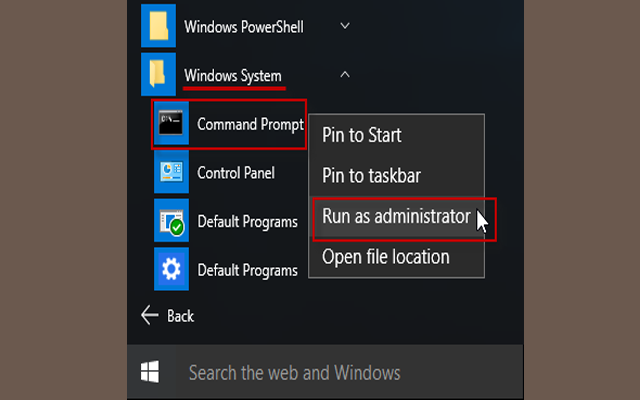Click Default Programs text beside checkmark icon
Screen dimensions: 640x400
click(x=247, y=222)
